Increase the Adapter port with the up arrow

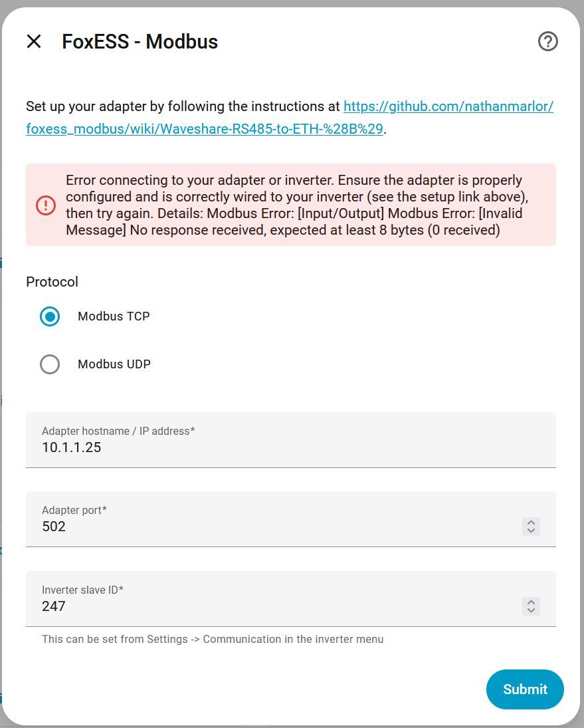531,523
